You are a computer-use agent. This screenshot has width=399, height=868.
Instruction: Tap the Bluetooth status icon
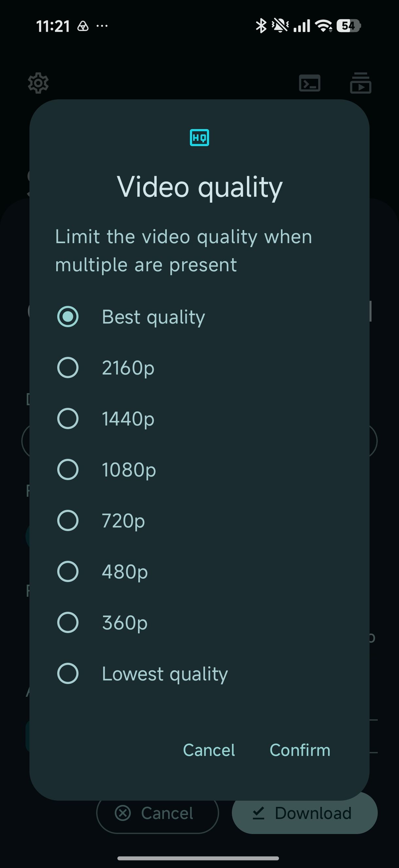tap(261, 25)
